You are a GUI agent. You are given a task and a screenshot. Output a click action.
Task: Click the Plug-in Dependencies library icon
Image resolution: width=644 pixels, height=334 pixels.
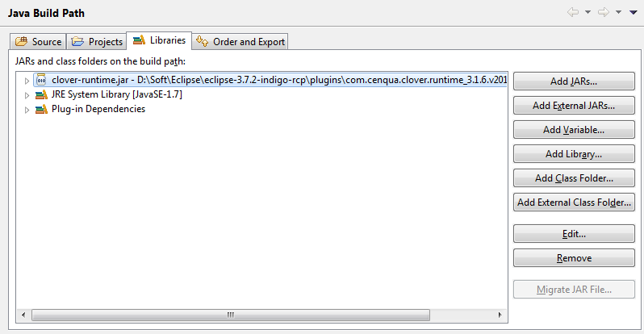41,109
